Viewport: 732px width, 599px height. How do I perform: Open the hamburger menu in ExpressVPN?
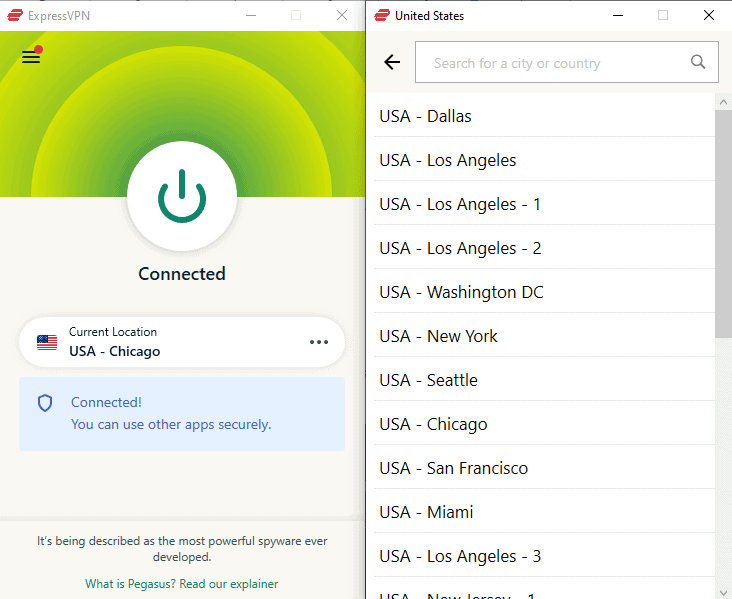pos(31,56)
